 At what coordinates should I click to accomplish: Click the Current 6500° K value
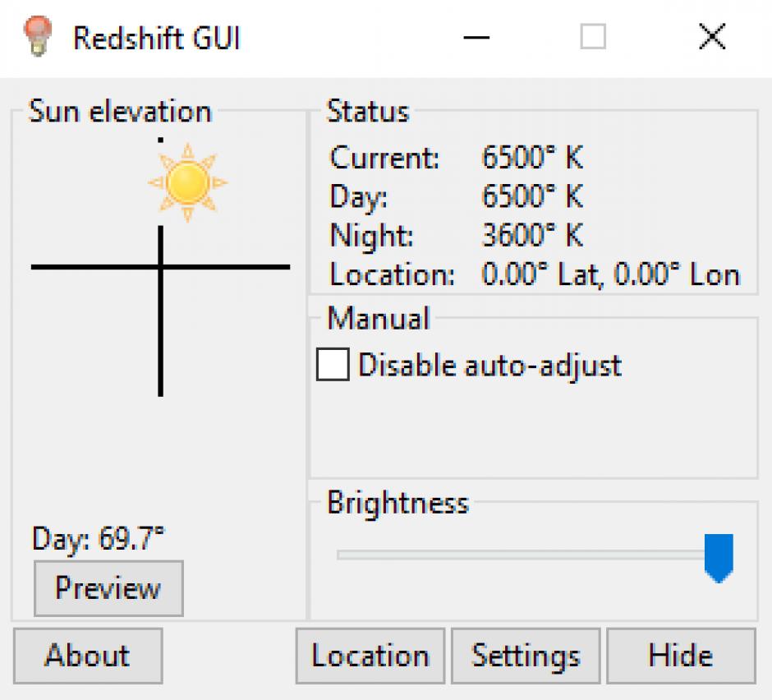pyautogui.click(x=532, y=158)
